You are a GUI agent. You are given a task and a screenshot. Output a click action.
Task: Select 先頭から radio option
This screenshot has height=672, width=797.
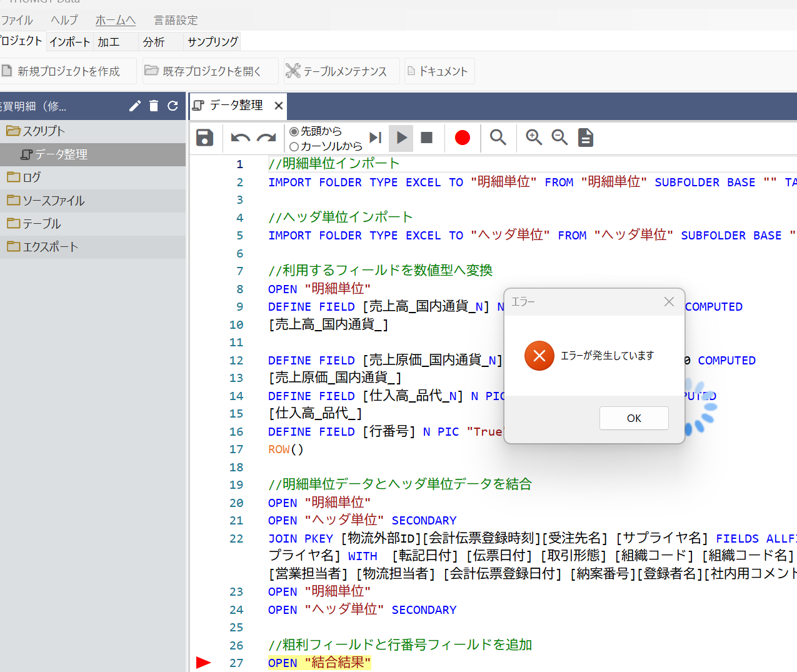click(316, 131)
